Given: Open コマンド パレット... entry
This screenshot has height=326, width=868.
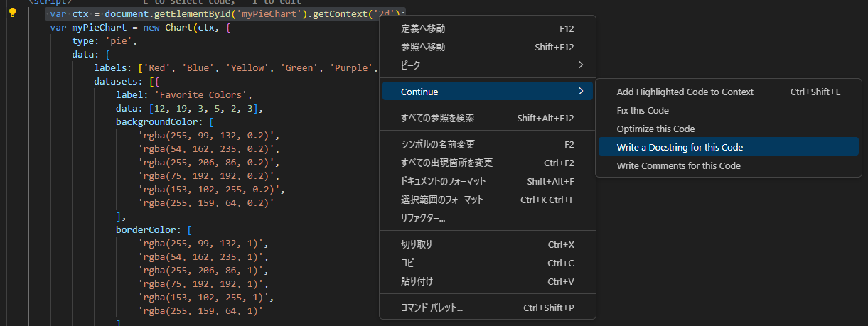Looking at the screenshot, I should (x=488, y=308).
